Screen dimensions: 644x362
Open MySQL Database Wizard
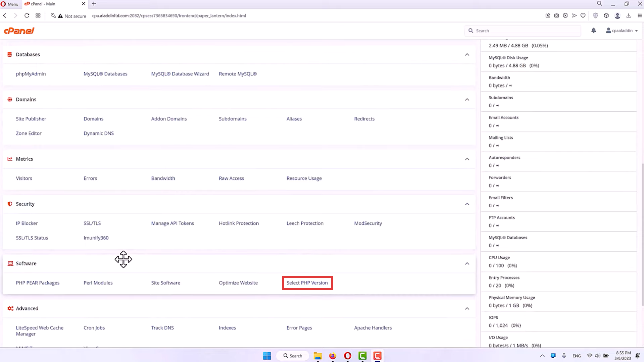click(x=180, y=74)
